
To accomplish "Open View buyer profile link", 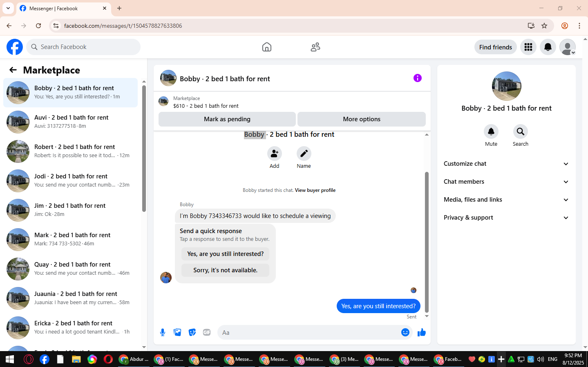I will pyautogui.click(x=315, y=190).
